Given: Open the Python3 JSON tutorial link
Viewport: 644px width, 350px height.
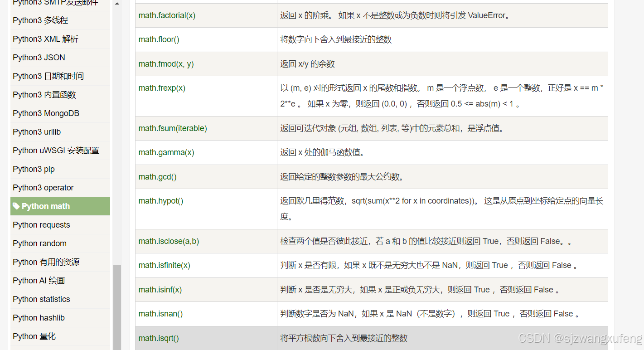Looking at the screenshot, I should point(39,58).
